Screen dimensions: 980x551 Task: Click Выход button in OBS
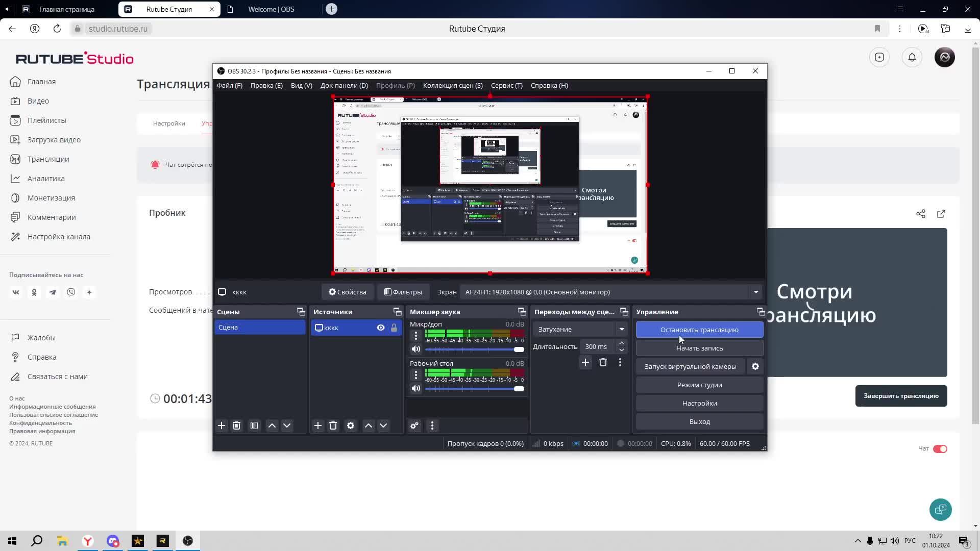(x=699, y=421)
